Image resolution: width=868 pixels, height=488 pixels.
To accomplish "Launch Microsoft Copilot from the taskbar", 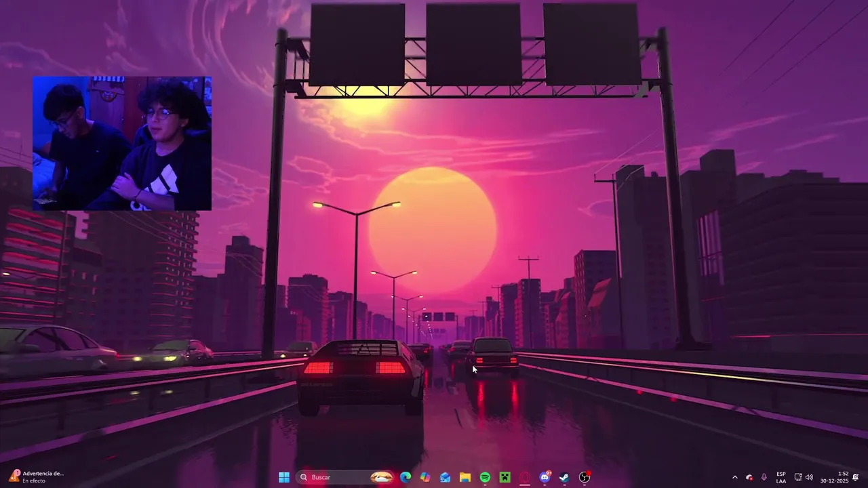I will tap(425, 477).
